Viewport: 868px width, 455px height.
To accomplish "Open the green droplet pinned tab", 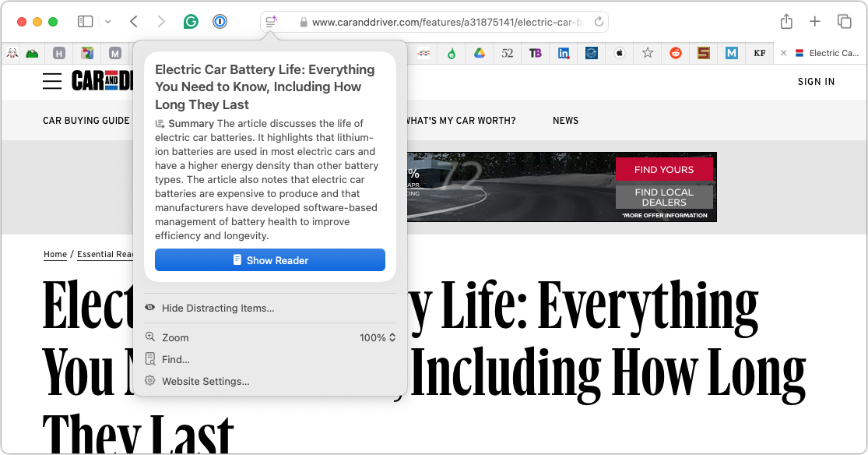I will click(452, 53).
